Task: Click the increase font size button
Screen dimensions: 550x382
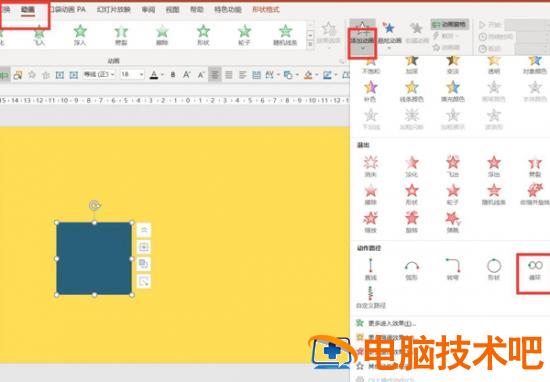Action: [187, 75]
